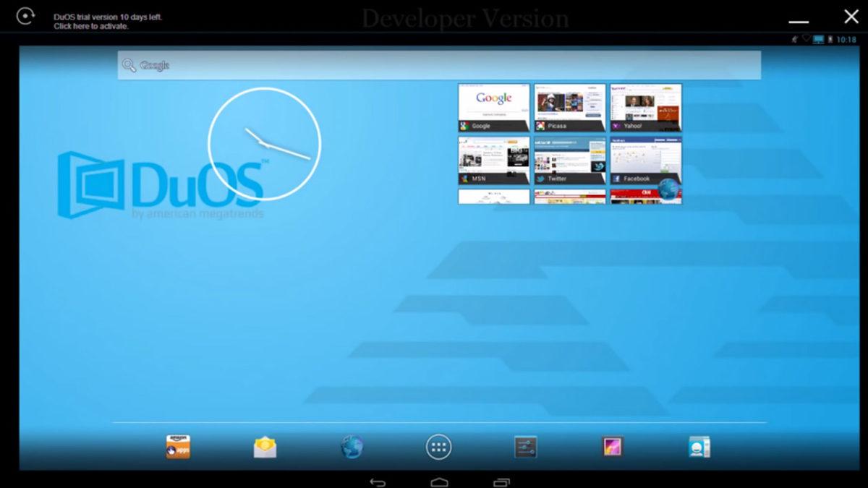Tap the Back navigation button
This screenshot has height=488, width=868.
[x=377, y=481]
